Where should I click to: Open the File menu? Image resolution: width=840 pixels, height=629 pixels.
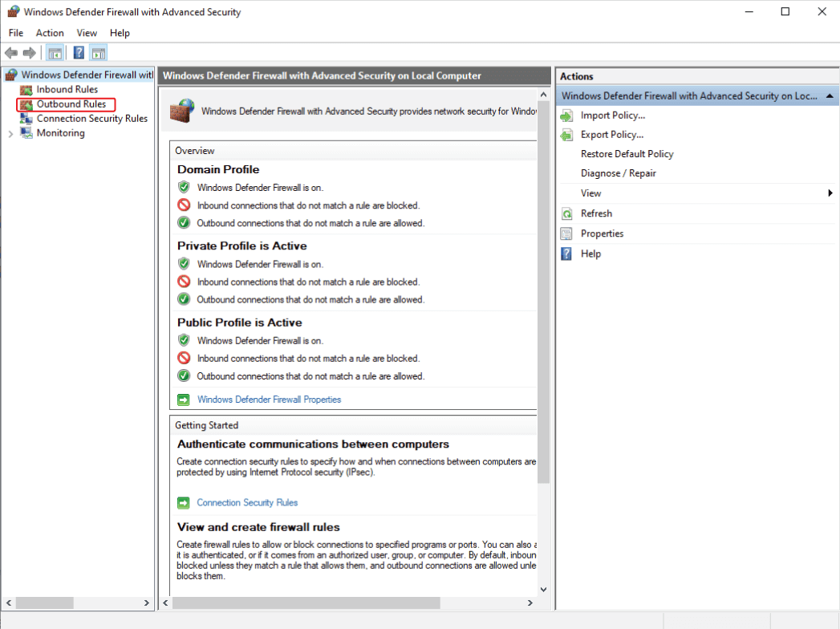[x=15, y=33]
